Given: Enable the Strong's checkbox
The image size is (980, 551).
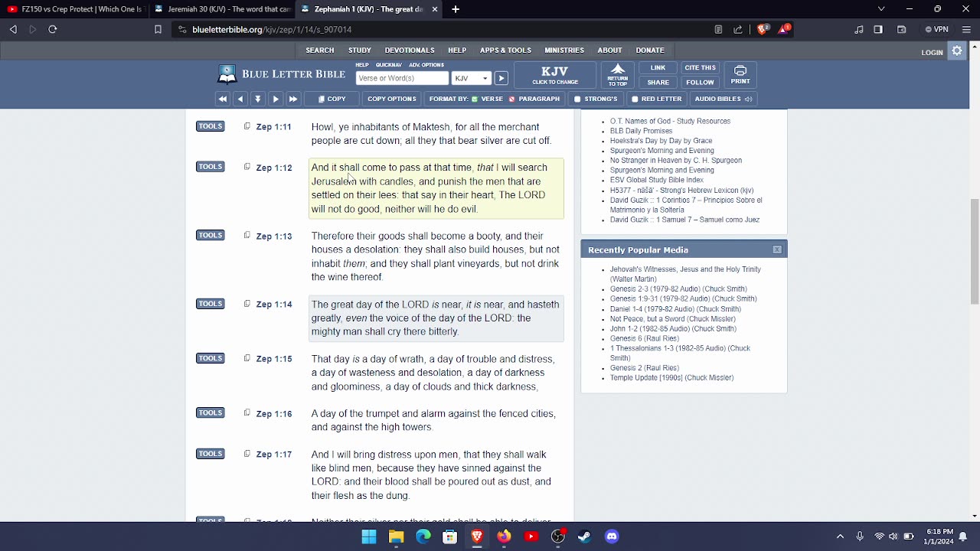Looking at the screenshot, I should coord(578,99).
